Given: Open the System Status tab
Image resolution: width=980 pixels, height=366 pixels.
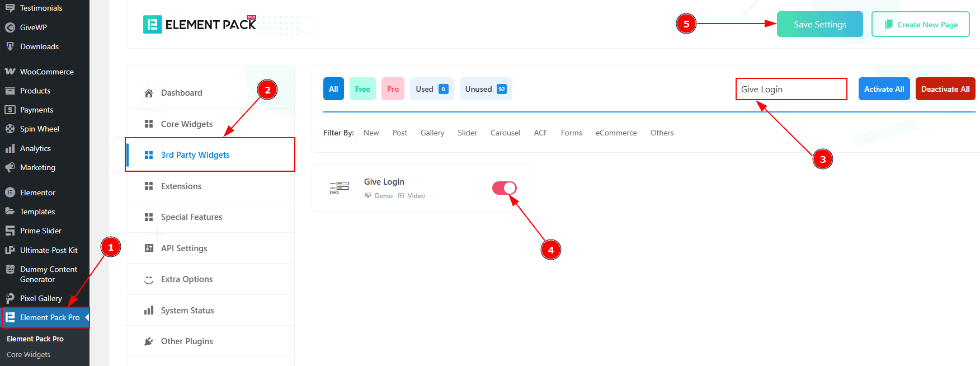Looking at the screenshot, I should pos(210,310).
